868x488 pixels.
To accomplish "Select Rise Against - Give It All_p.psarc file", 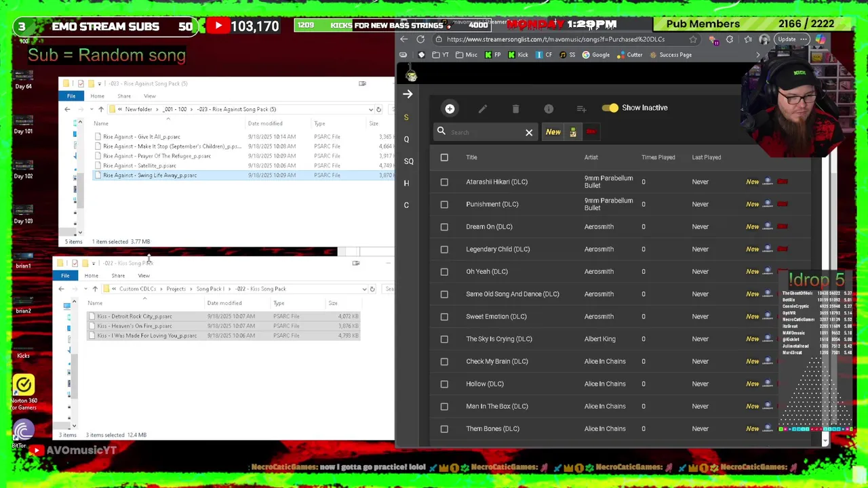I will (x=141, y=137).
